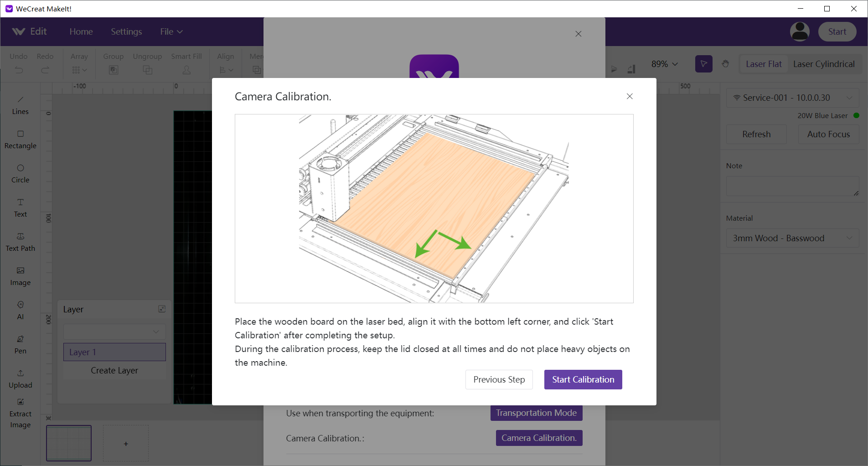Open the File menu
868x466 pixels.
click(x=171, y=31)
